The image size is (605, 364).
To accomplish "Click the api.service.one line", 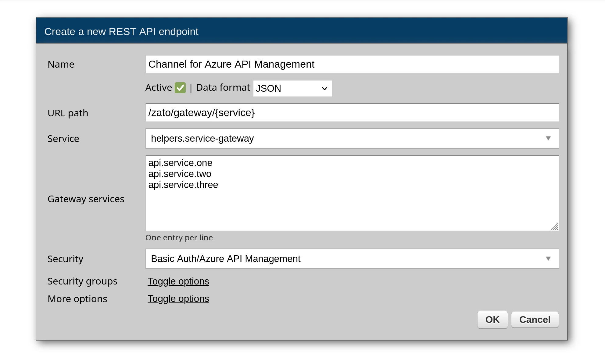I will click(x=180, y=163).
